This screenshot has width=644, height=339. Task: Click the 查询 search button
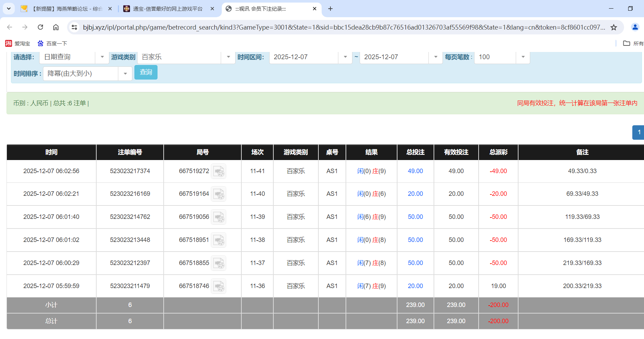click(146, 72)
